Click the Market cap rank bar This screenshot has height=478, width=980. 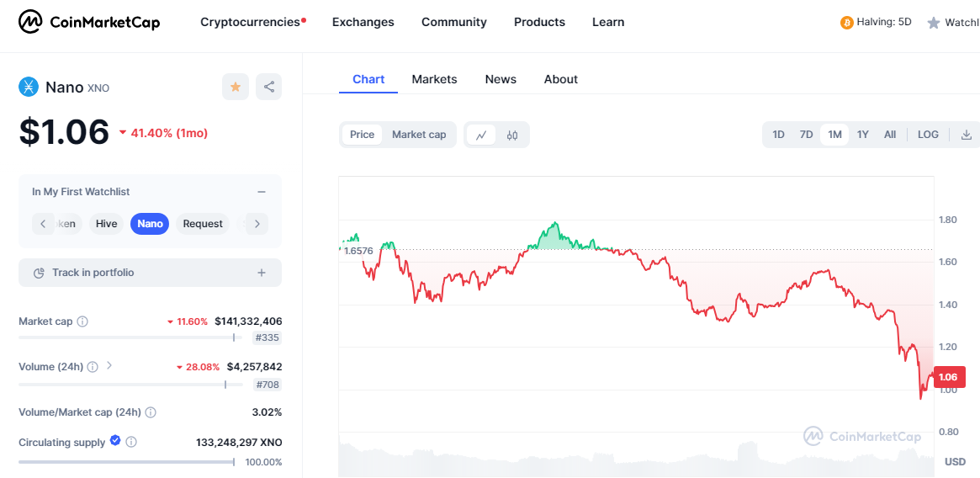coord(130,337)
